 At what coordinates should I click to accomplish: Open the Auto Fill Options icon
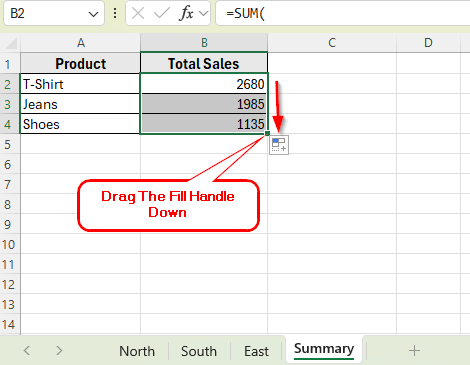(279, 145)
